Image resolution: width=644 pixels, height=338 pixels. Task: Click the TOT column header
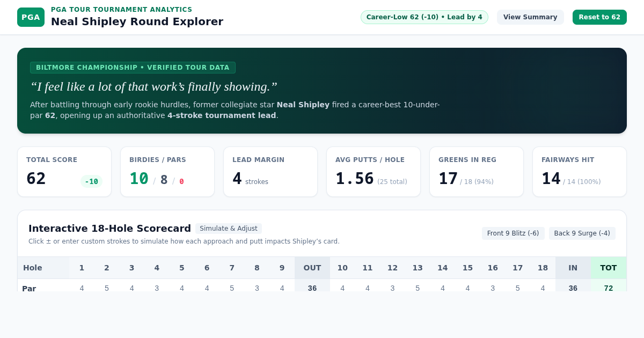point(609,268)
